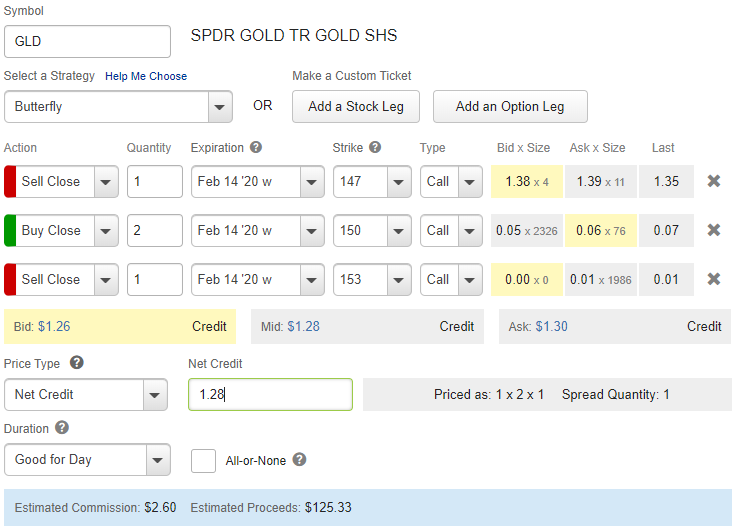Remove the 147 strike call leg
This screenshot has height=529, width=739.
[714, 182]
